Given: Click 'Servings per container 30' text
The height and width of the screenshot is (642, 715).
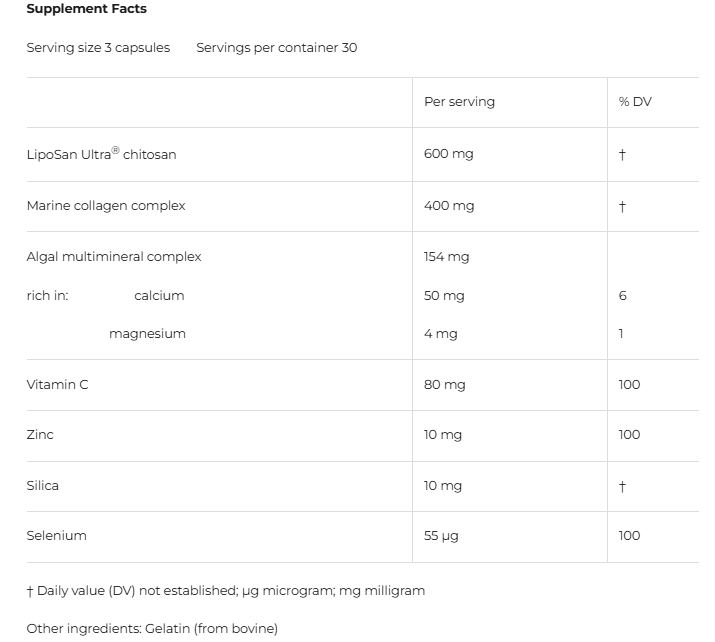Looking at the screenshot, I should 276,48.
